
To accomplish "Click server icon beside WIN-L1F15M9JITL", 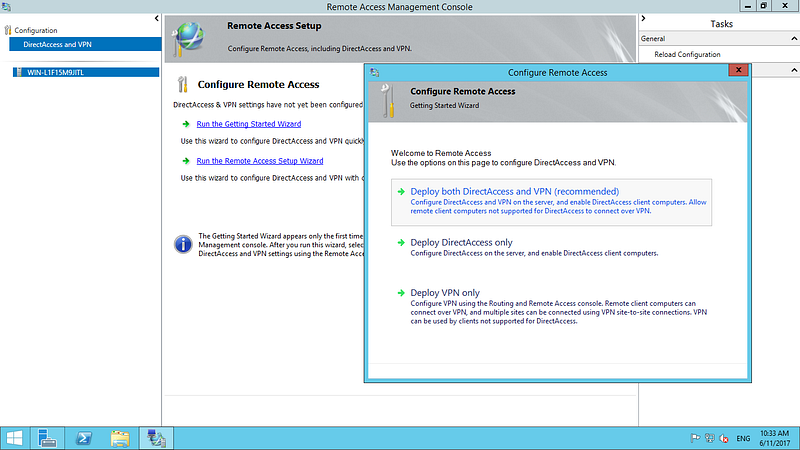I will 19,72.
